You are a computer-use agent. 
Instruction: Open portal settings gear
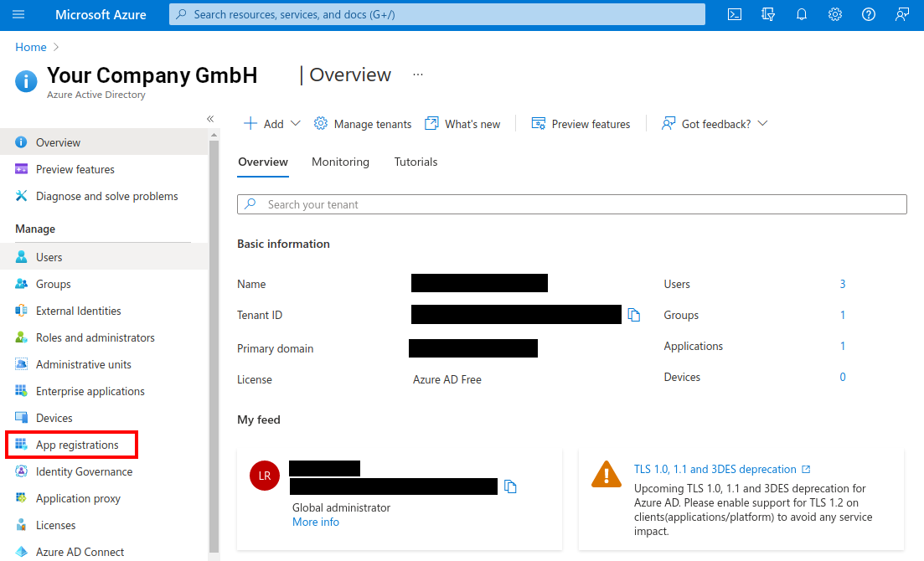tap(835, 14)
